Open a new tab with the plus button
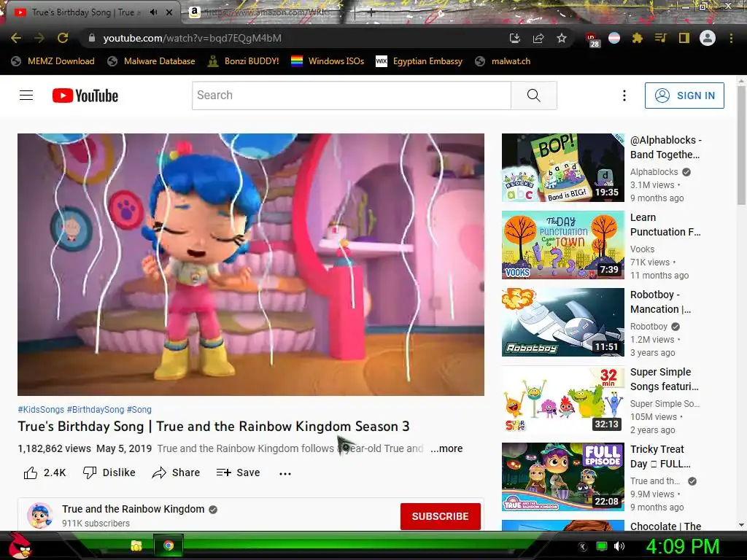 (371, 13)
